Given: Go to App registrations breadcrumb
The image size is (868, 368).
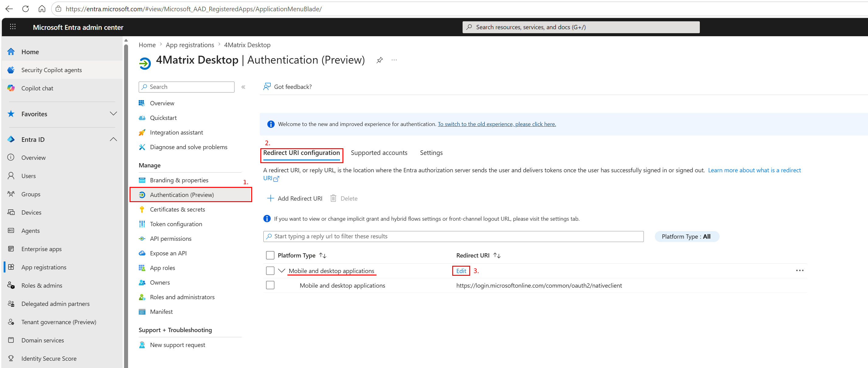Looking at the screenshot, I should point(190,45).
